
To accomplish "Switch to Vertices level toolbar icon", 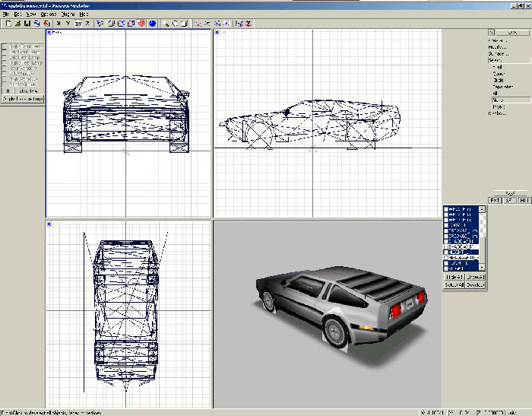I will tap(100, 24).
